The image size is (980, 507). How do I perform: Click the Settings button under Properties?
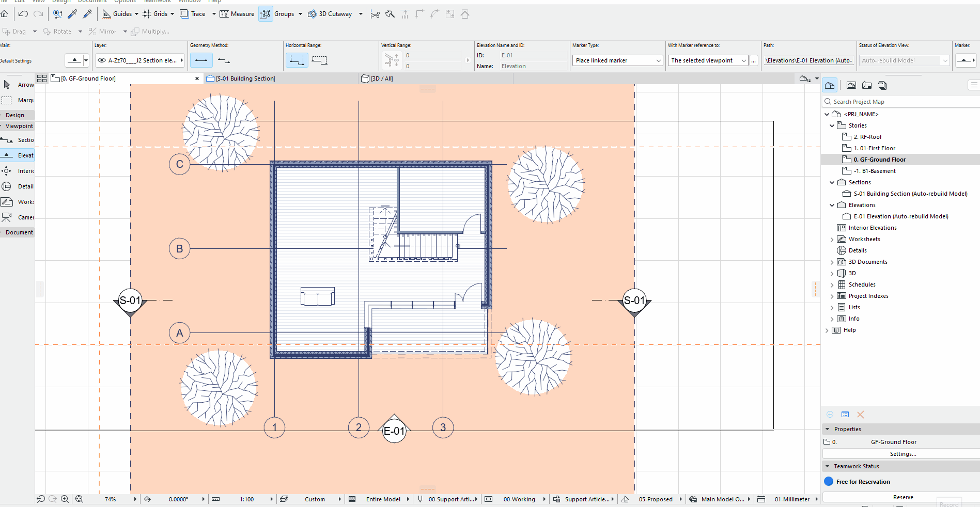coord(903,454)
